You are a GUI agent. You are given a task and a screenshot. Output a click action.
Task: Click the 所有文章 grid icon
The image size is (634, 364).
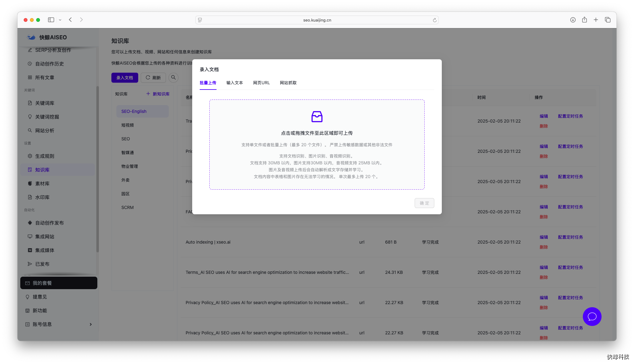30,77
